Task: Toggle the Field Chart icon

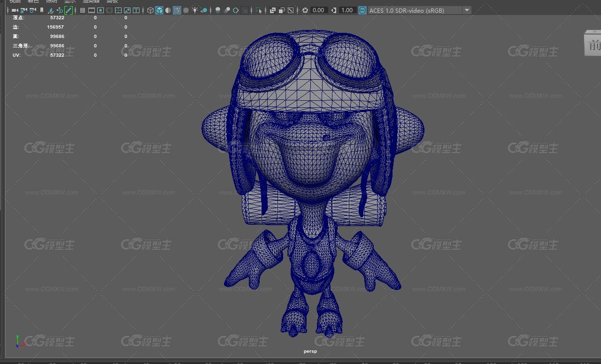Action: tap(118, 10)
